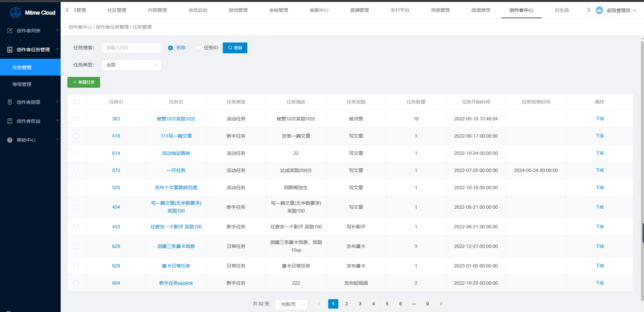Check the row checkbox for task 629
The image size is (644, 312).
pos(76,266)
